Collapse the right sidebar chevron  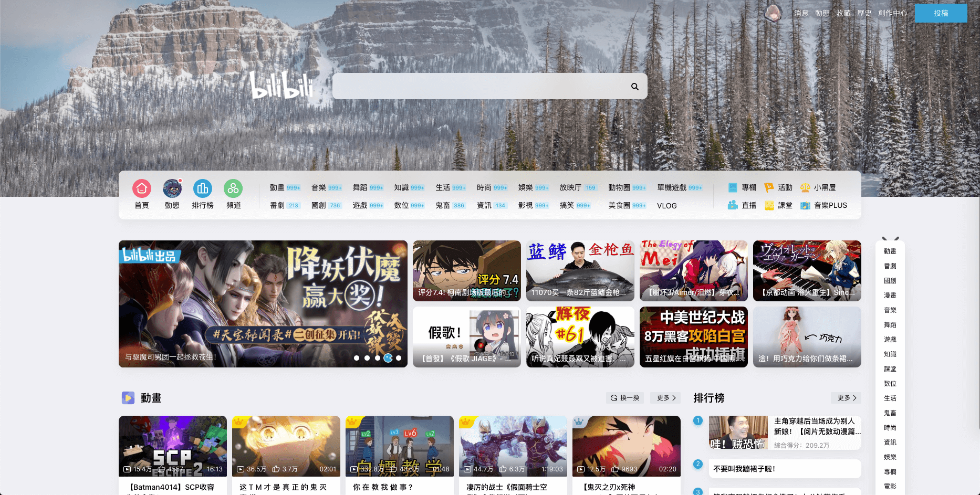point(890,239)
